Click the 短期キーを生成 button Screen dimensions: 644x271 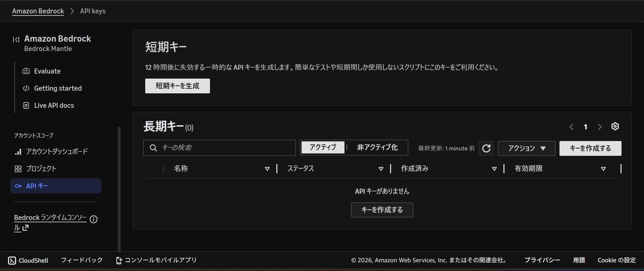click(x=177, y=86)
